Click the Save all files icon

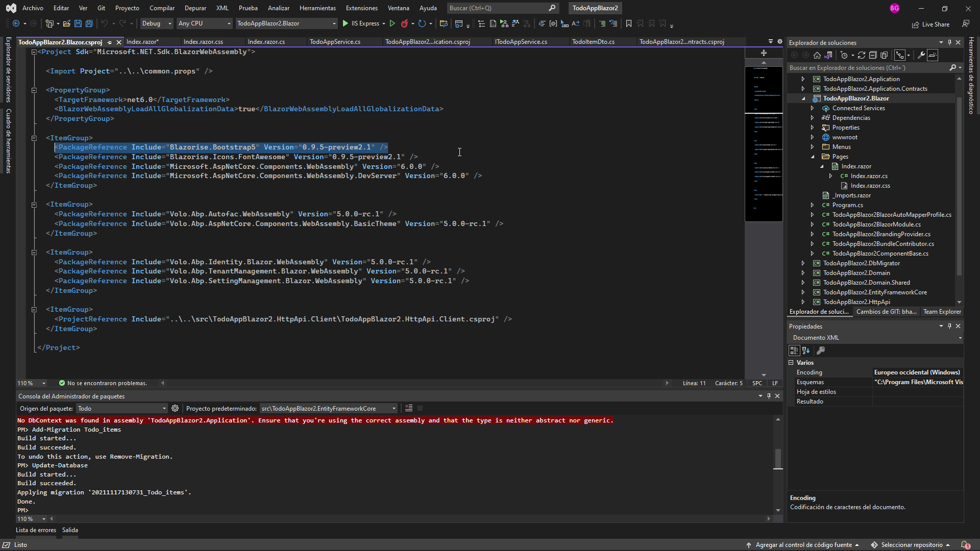(x=89, y=23)
